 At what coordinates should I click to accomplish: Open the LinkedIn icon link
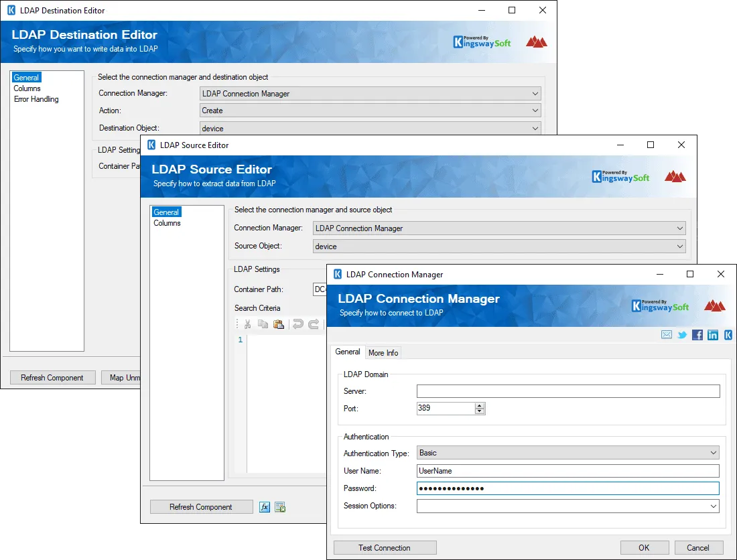[713, 334]
